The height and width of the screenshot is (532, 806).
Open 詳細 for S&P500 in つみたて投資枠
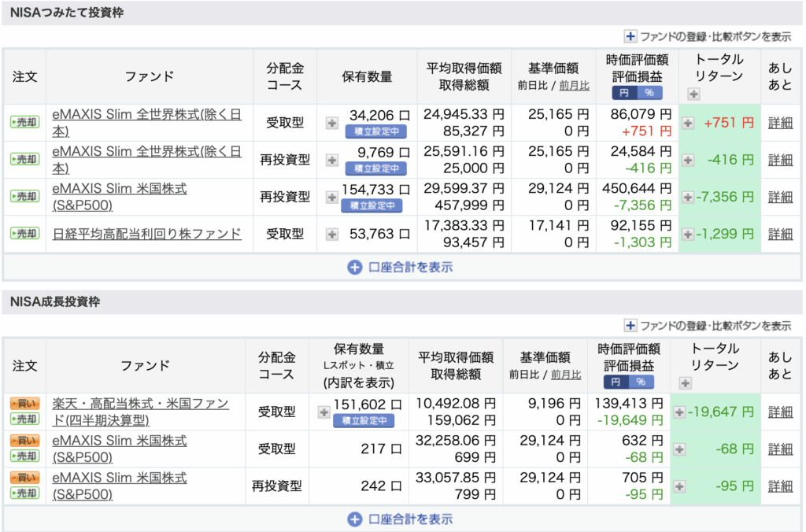[780, 197]
